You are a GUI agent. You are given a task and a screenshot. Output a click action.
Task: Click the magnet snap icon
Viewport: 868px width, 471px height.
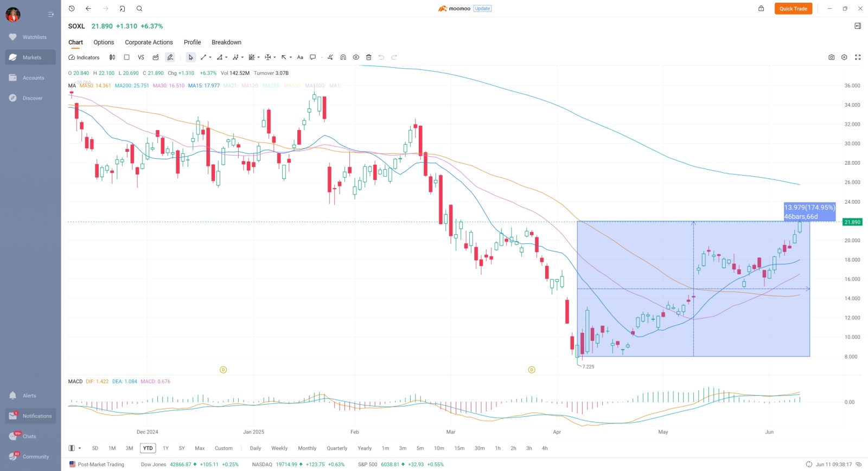pyautogui.click(x=343, y=57)
